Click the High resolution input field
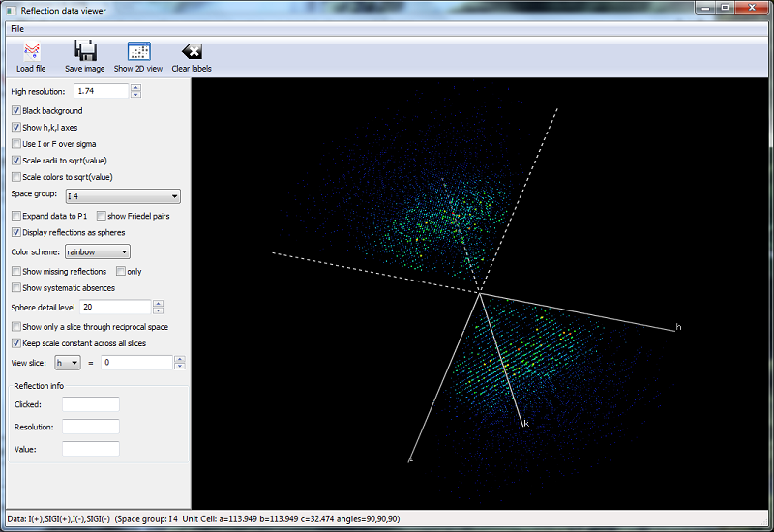This screenshot has width=774, height=532. (101, 91)
